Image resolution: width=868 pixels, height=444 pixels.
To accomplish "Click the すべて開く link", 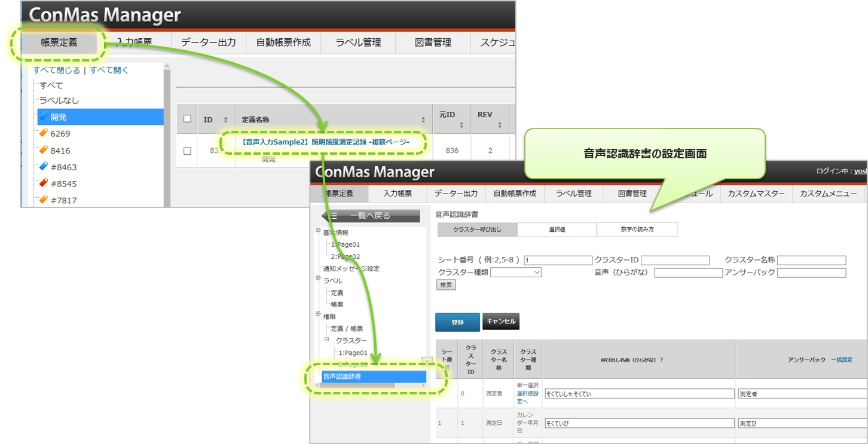I will (x=109, y=70).
